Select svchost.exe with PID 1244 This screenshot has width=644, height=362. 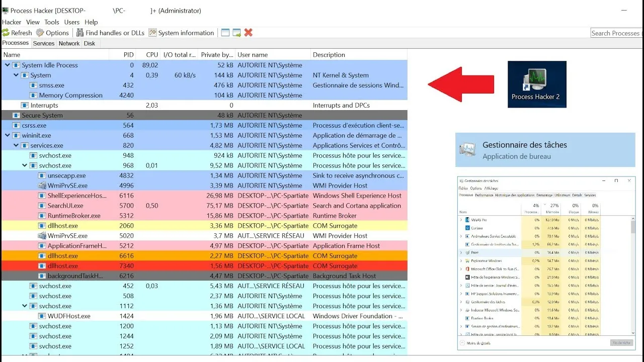point(204,336)
